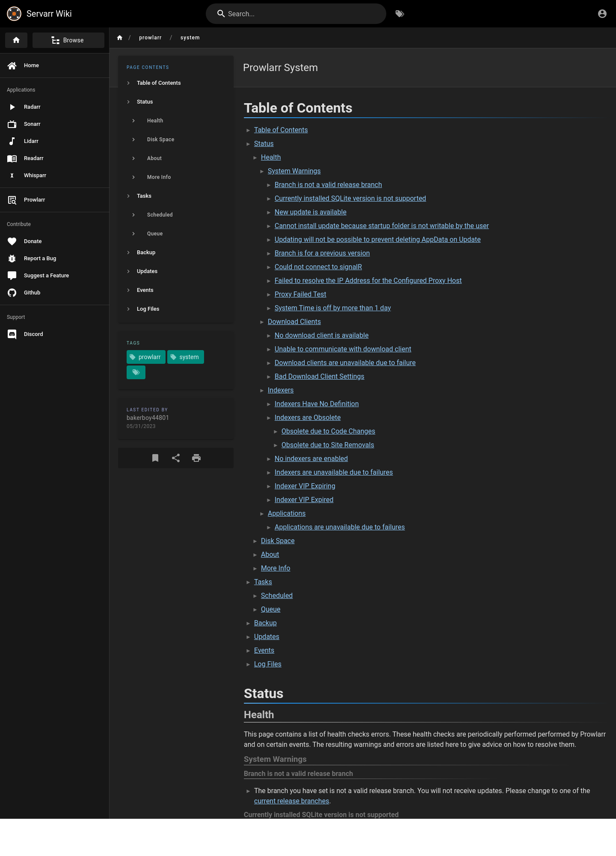Click chevron beside Scheduled in page contents

coord(133,215)
